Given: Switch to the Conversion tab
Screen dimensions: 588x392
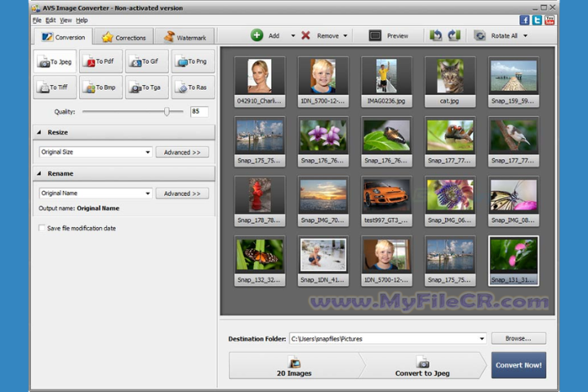Looking at the screenshot, I should 63,37.
